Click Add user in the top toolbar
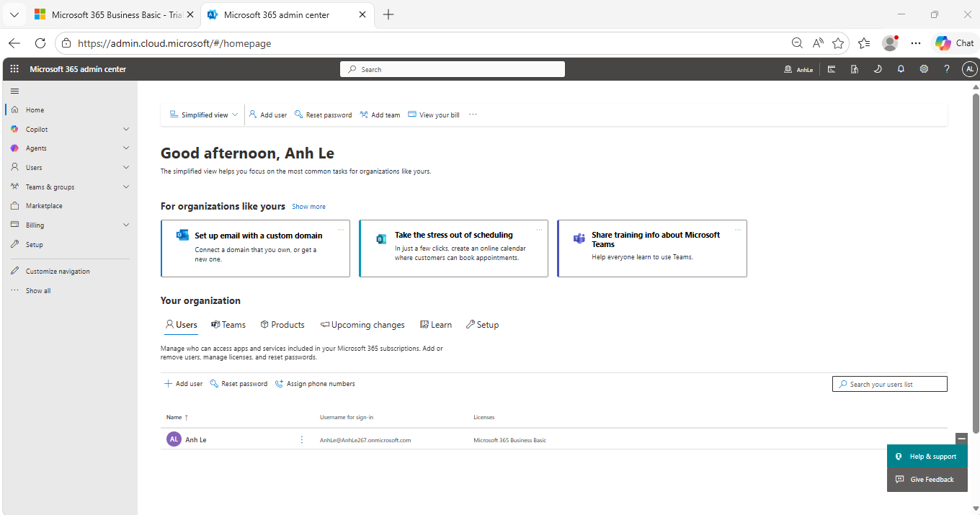Screen dimensions: 980x515 pos(268,115)
